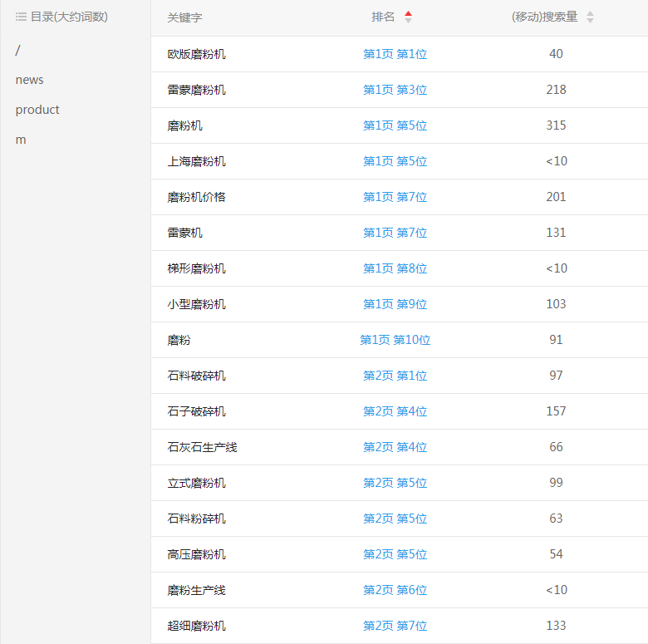
Task: Click the list icon beside 目录(大约词数)
Action: coord(21,17)
